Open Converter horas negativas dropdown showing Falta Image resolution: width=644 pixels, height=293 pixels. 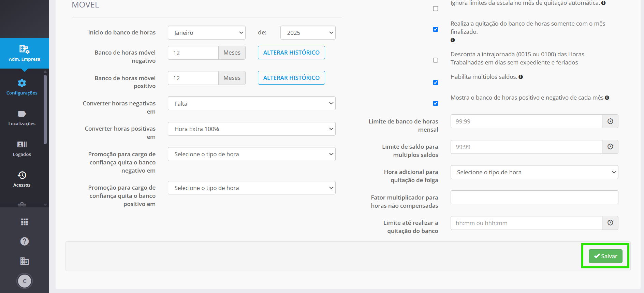pyautogui.click(x=252, y=103)
